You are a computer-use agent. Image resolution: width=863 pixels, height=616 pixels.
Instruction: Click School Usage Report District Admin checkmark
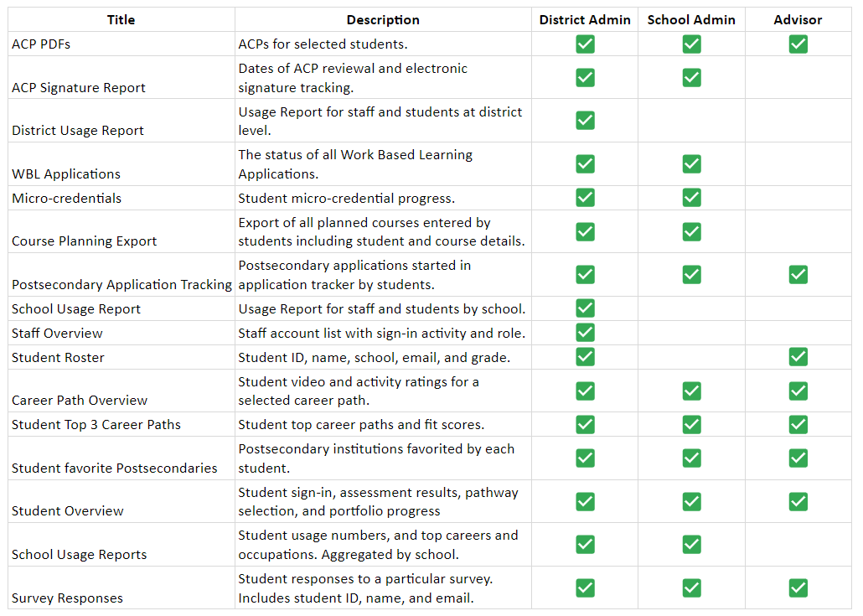[585, 308]
